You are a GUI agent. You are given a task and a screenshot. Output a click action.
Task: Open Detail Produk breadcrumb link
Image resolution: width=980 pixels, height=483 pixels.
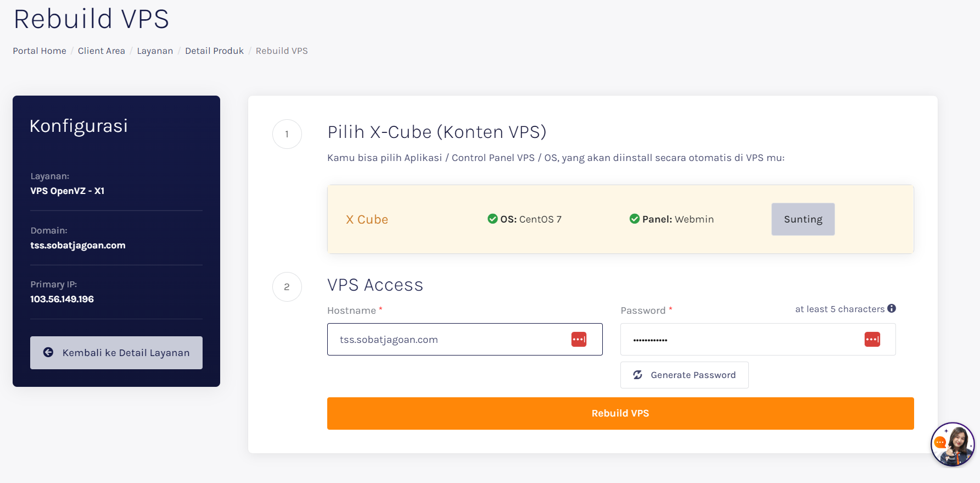pos(214,51)
